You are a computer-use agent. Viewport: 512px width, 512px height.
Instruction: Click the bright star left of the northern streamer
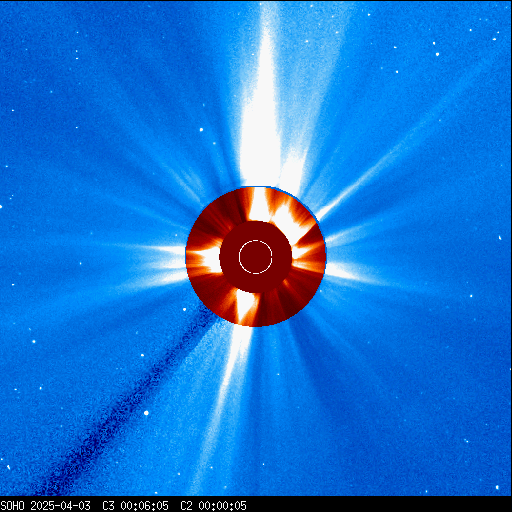point(201,130)
